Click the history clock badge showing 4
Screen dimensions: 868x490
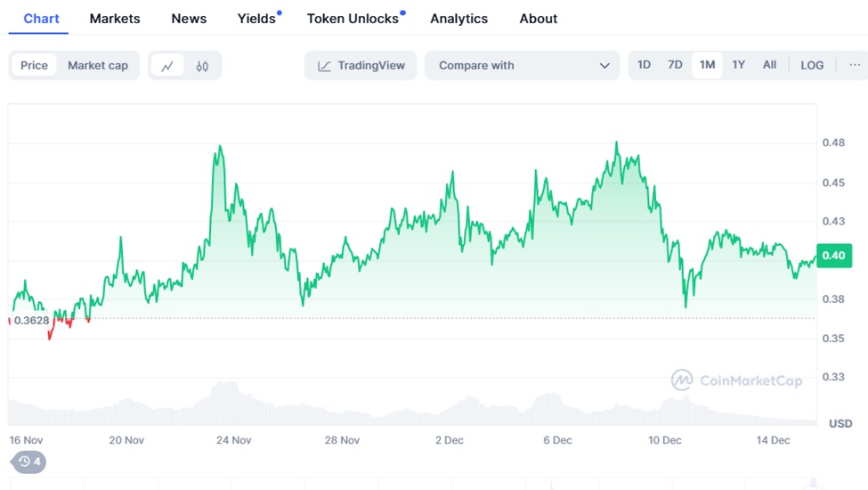click(x=28, y=461)
